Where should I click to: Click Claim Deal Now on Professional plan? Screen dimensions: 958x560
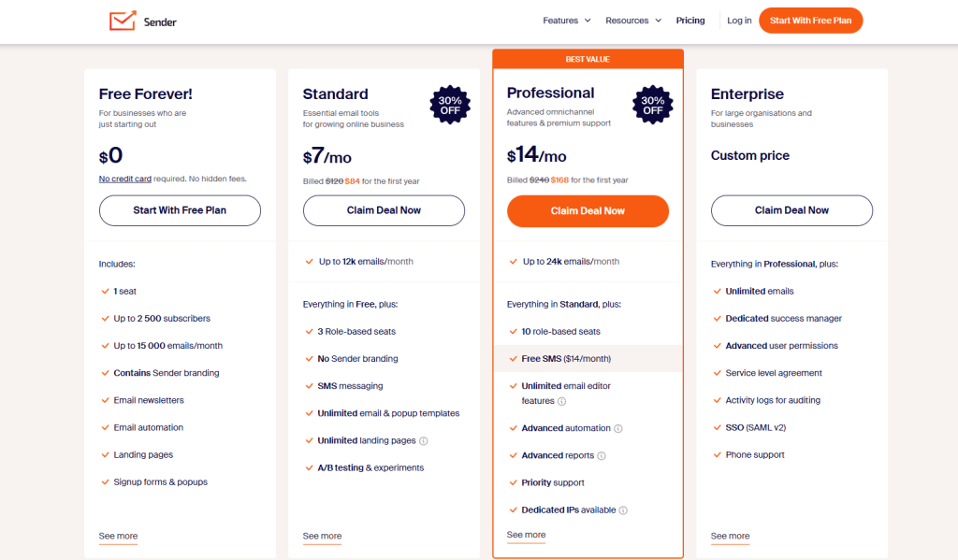click(588, 210)
